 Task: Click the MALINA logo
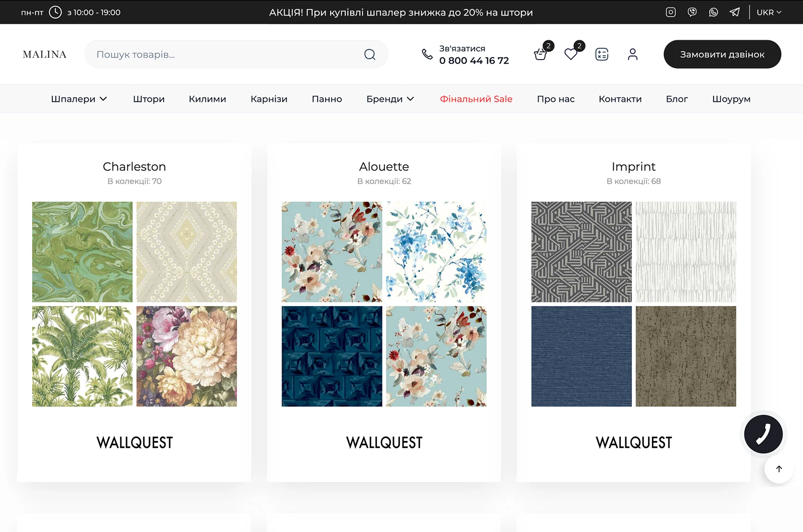[x=45, y=54]
